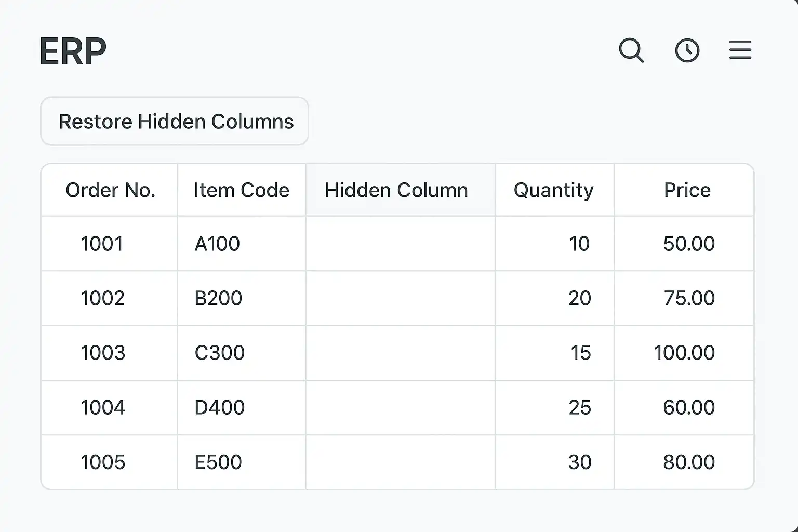The image size is (798, 532).
Task: Click the quantity 25 cell
Action: click(x=579, y=407)
